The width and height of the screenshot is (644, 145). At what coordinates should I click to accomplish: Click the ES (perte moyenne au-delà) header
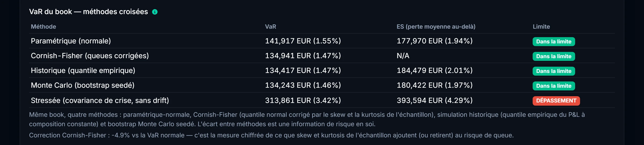click(436, 26)
